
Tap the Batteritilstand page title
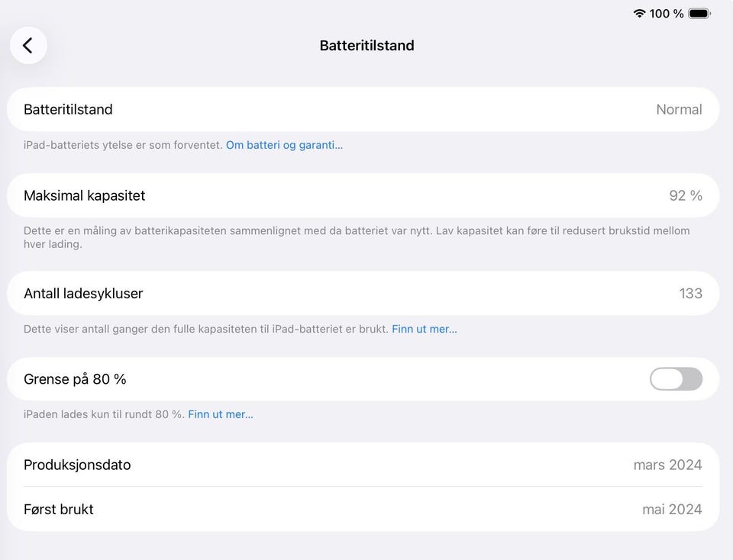pyautogui.click(x=366, y=46)
